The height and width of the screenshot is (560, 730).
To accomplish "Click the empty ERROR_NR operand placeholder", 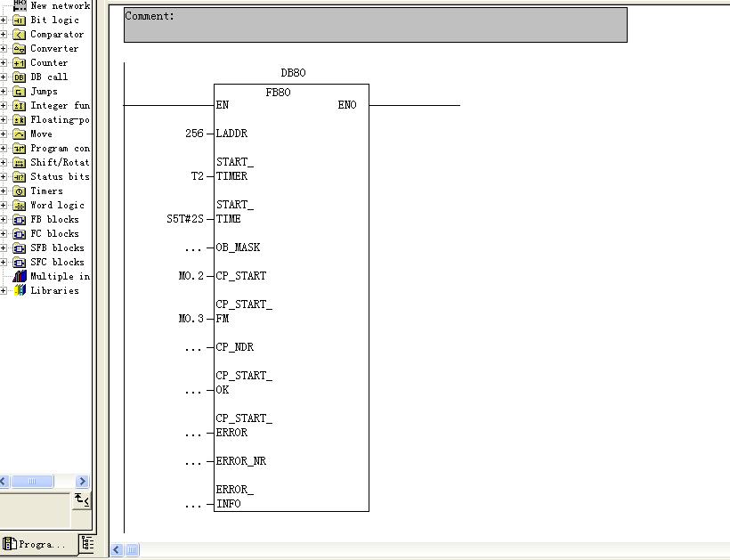I will [x=193, y=462].
